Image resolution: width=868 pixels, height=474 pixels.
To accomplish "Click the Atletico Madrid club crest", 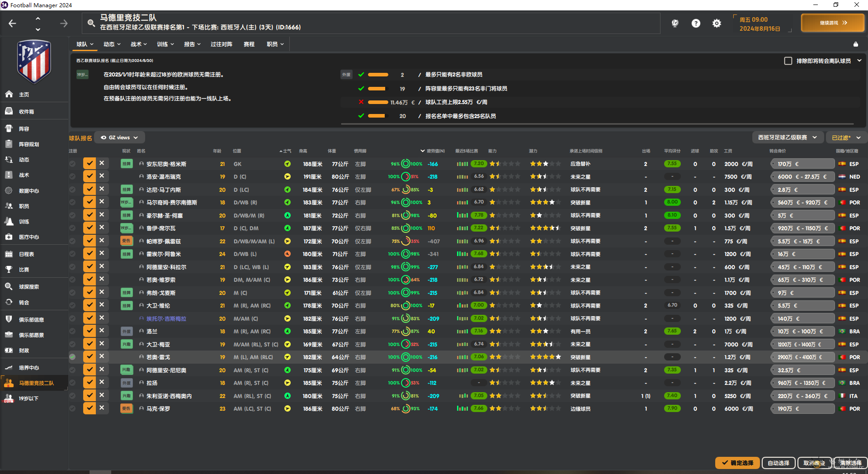I will 34,62.
